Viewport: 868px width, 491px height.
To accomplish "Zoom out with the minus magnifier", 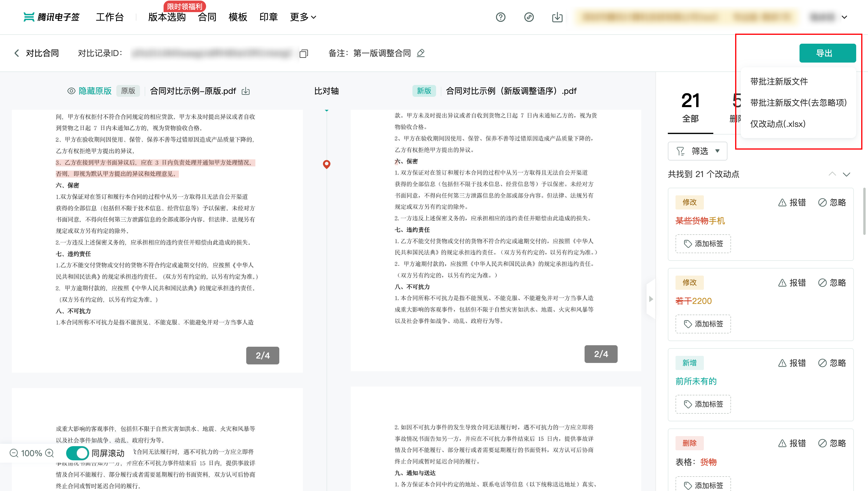I will click(x=14, y=453).
